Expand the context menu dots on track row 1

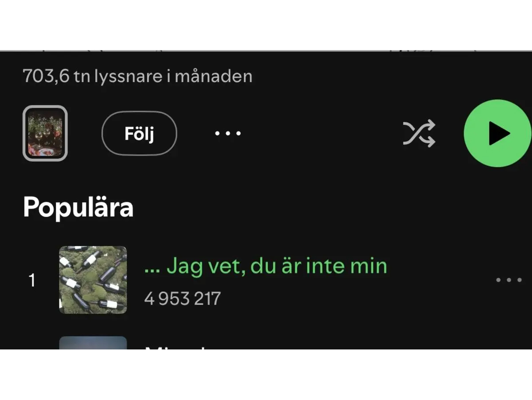click(x=509, y=280)
